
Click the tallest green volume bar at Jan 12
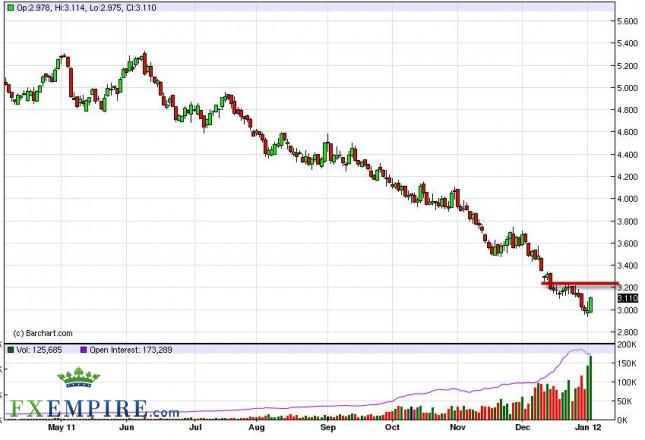[591, 388]
